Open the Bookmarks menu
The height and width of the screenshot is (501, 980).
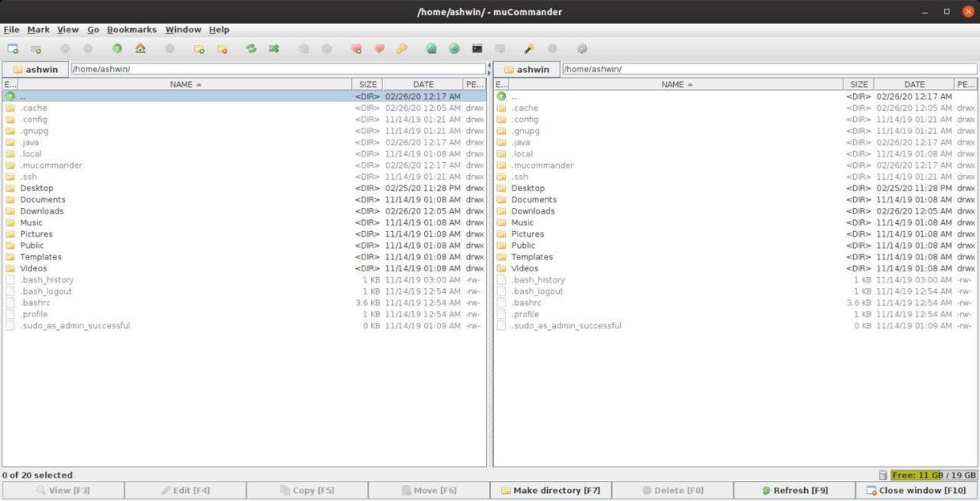tap(132, 30)
